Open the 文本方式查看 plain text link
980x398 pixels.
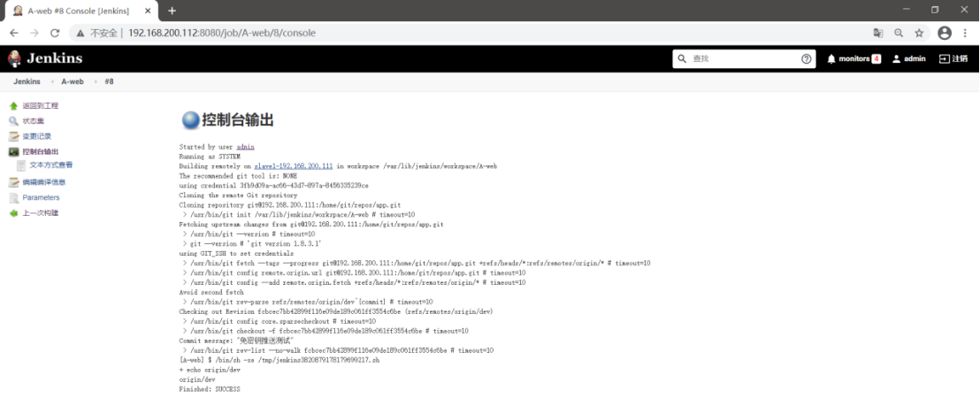point(51,165)
